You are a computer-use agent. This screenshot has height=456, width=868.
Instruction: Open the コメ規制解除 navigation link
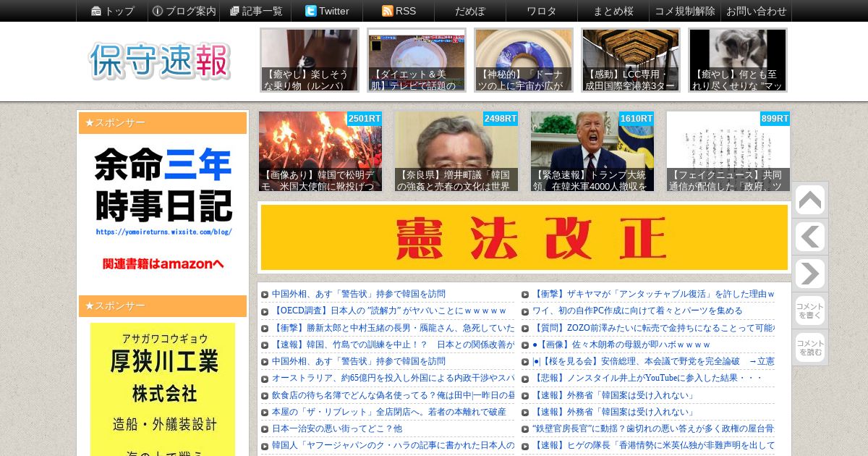pyautogui.click(x=685, y=11)
